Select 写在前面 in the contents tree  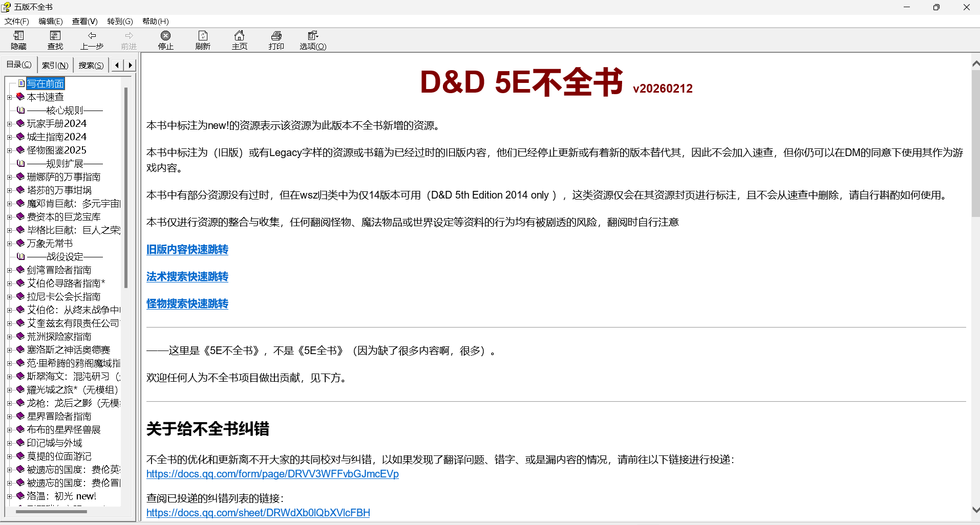click(46, 83)
